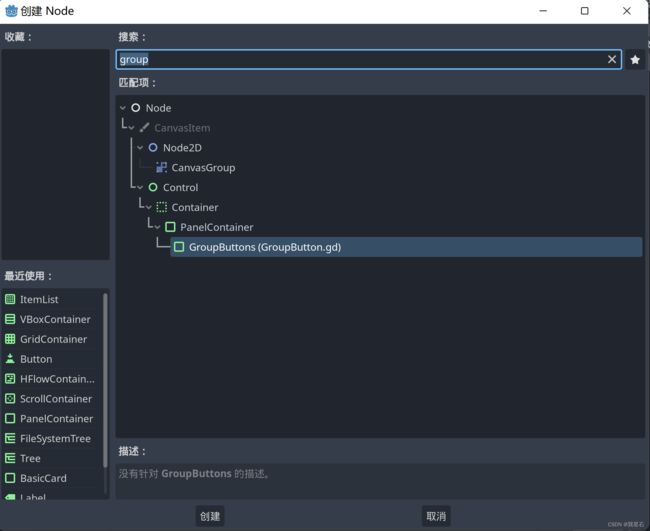Choose Tree from recently used
The height and width of the screenshot is (531, 650).
point(30,458)
